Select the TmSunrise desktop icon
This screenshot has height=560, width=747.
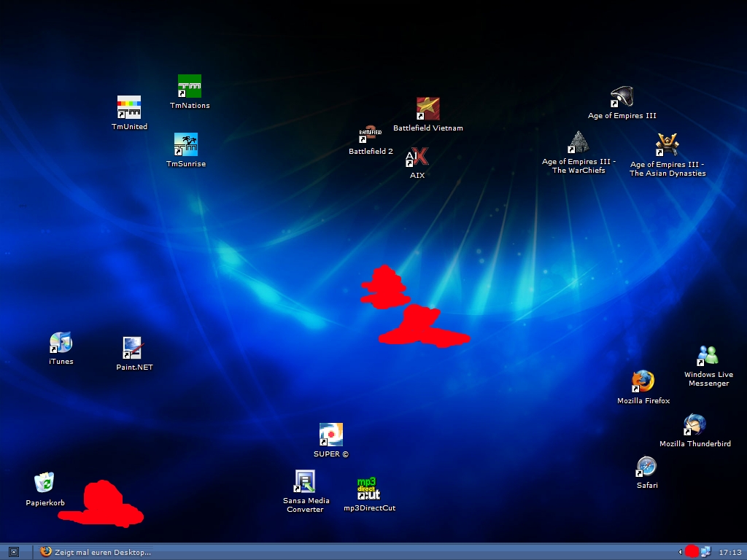186,144
